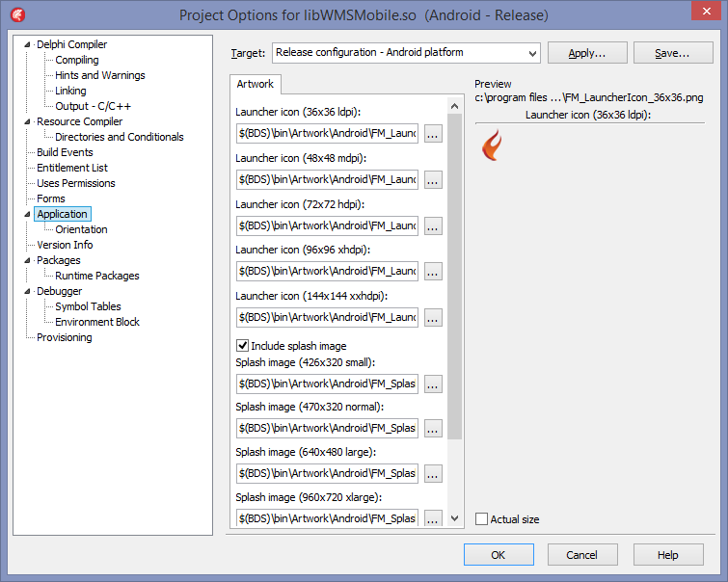Click the 426x320 small splash image path field
This screenshot has width=728, height=582.
327,384
